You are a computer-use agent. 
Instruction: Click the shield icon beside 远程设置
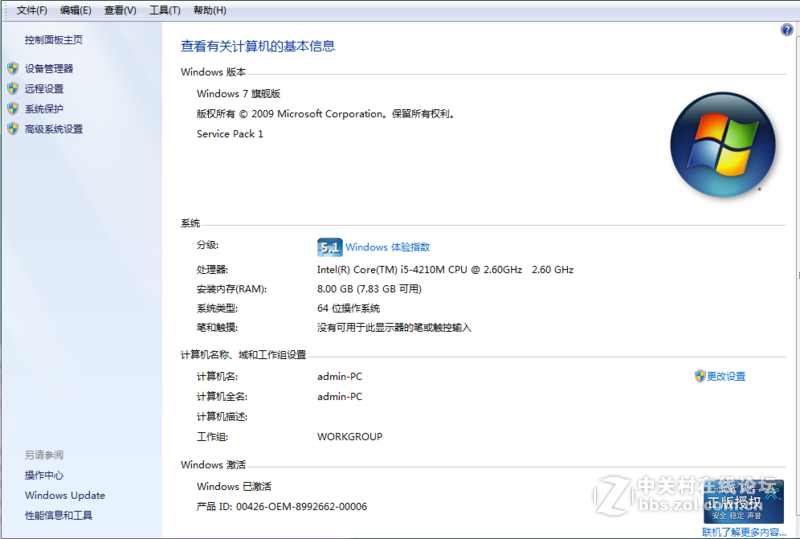(13, 88)
